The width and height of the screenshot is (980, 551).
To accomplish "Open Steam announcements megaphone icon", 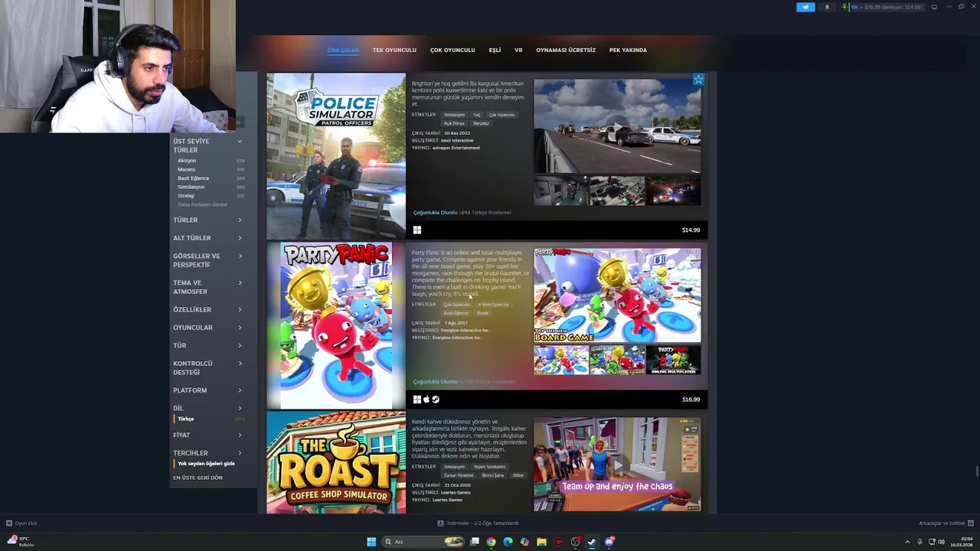I will [805, 7].
